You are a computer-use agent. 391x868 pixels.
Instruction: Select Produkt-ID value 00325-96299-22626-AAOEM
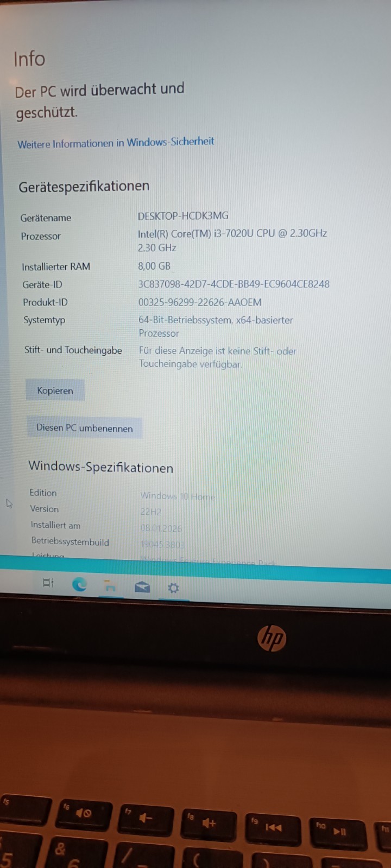[200, 302]
